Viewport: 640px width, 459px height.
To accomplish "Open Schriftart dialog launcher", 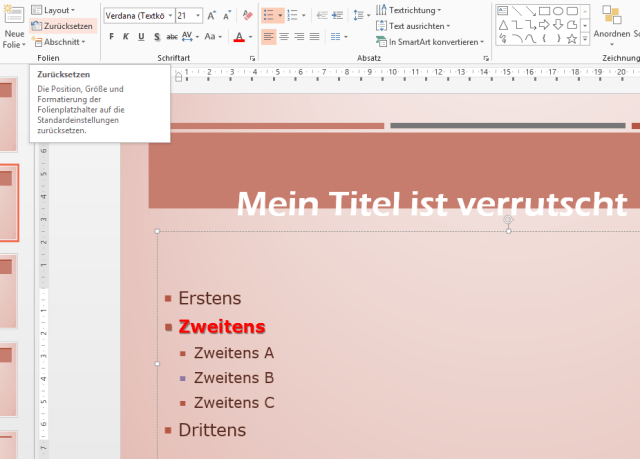I will [252, 58].
